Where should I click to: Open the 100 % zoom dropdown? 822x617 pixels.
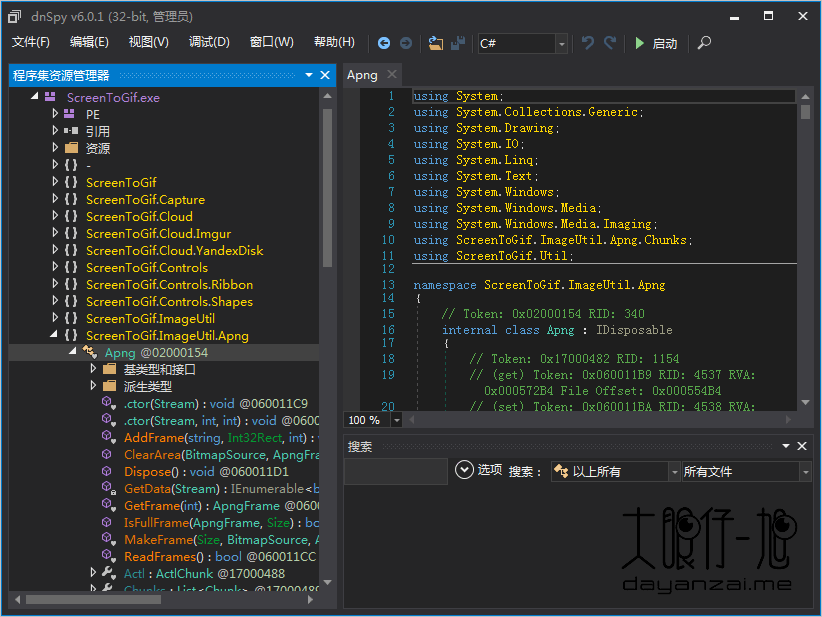pyautogui.click(x=396, y=420)
